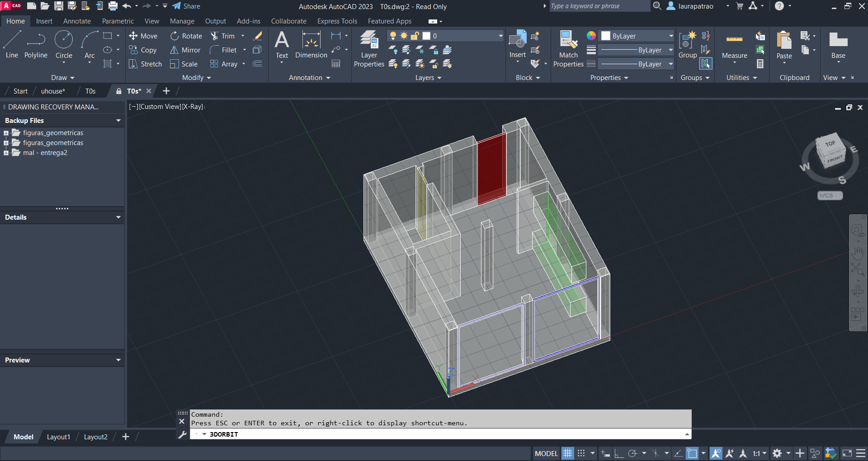Open the Parametric ribbon tab
The width and height of the screenshot is (868, 461).
pyautogui.click(x=118, y=21)
